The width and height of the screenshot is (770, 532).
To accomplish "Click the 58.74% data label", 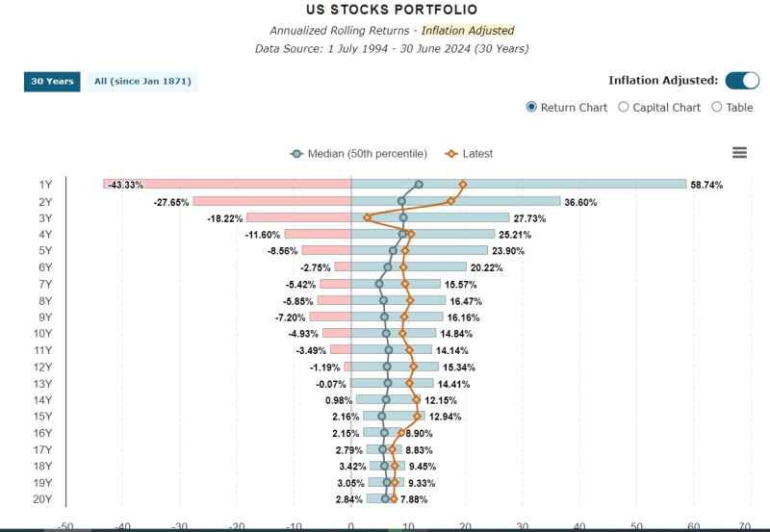I will (706, 185).
